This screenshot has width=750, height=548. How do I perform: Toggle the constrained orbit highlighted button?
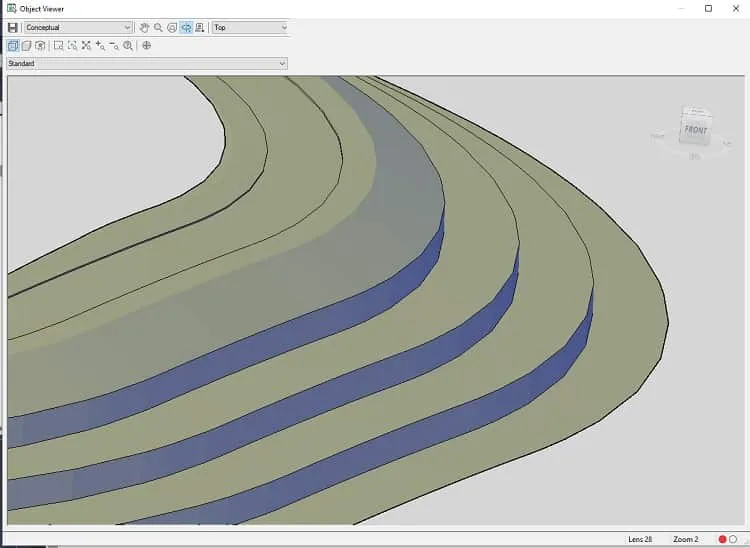(x=186, y=28)
